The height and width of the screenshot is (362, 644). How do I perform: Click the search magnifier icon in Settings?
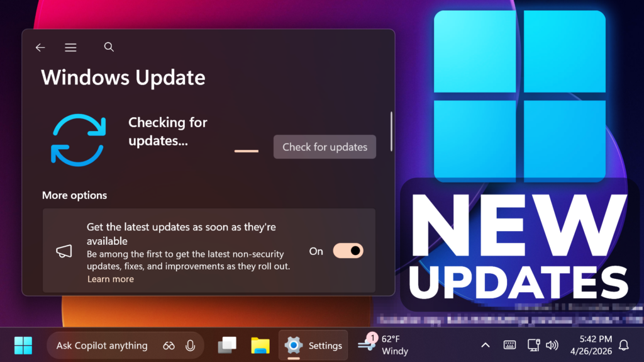[x=109, y=47]
